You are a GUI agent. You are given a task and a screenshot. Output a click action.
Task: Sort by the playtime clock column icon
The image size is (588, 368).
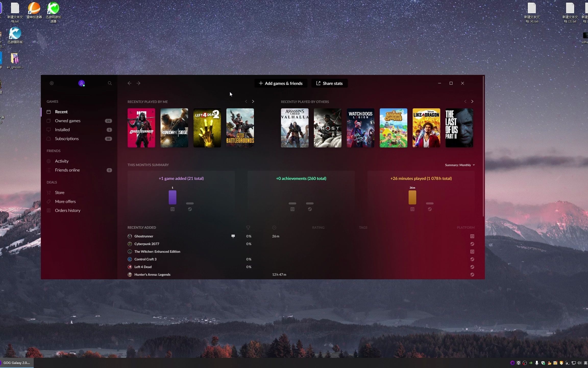[274, 227]
